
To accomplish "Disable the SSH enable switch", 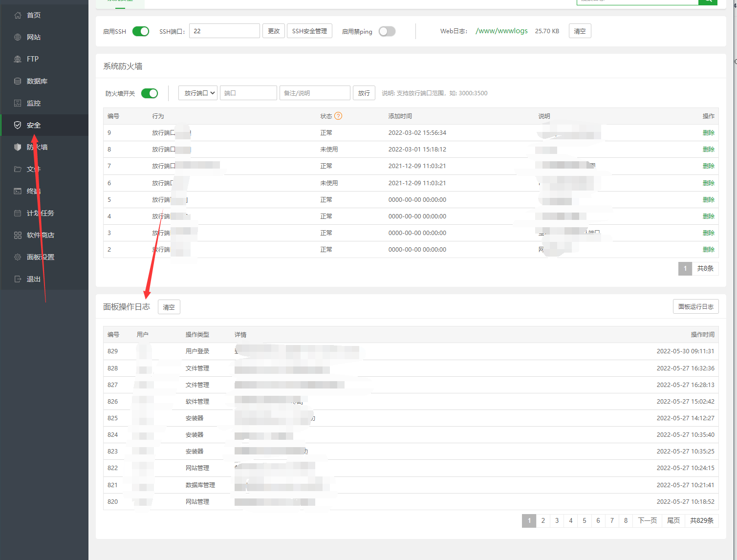I will [141, 31].
